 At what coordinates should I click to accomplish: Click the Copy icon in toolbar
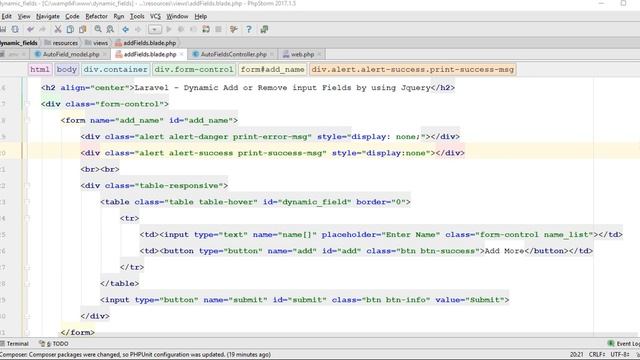[70, 29]
